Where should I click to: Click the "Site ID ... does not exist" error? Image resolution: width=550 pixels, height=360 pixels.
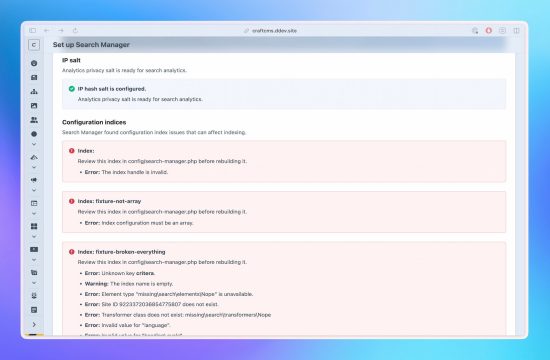(x=160, y=304)
